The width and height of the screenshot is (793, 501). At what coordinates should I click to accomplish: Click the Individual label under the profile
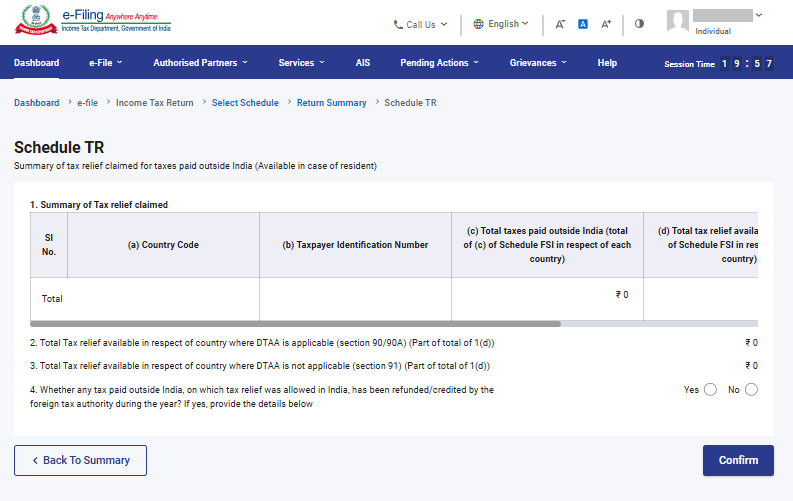coord(713,31)
